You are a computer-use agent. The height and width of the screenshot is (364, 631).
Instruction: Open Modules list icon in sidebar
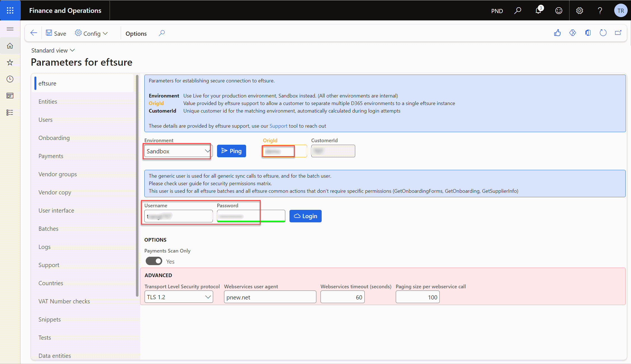(10, 113)
